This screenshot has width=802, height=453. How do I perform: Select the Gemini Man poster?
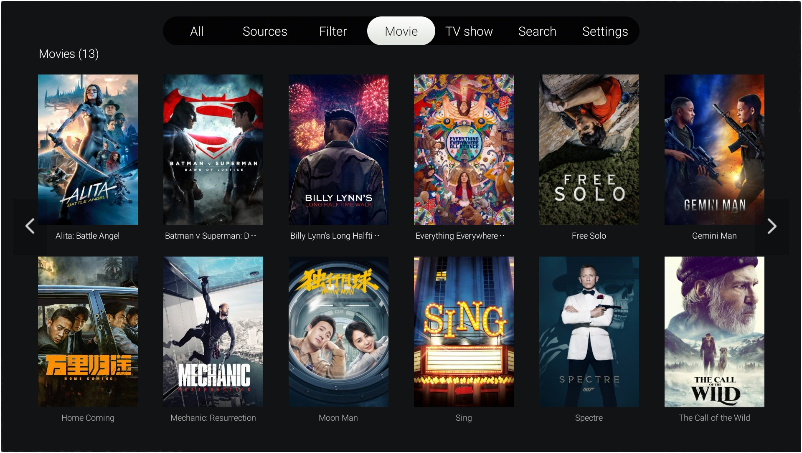[x=714, y=149]
